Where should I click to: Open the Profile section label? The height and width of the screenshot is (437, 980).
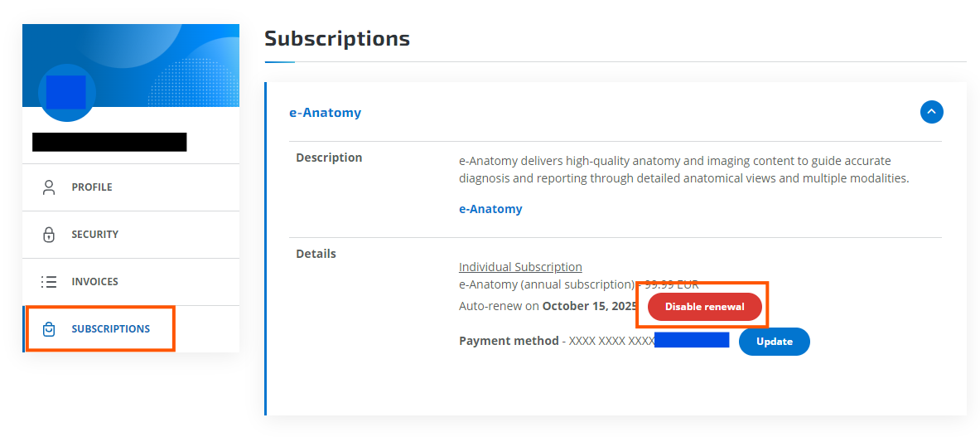(x=92, y=187)
